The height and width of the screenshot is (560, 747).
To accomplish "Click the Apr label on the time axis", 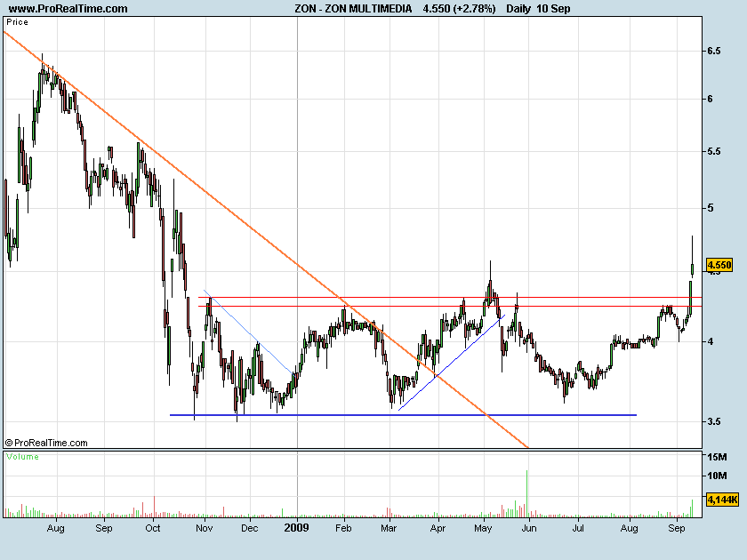I will pyautogui.click(x=438, y=528).
